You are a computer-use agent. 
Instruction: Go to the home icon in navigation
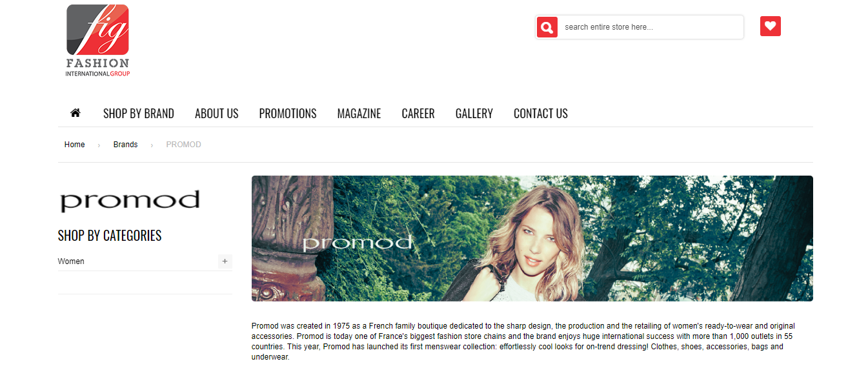pyautogui.click(x=76, y=113)
